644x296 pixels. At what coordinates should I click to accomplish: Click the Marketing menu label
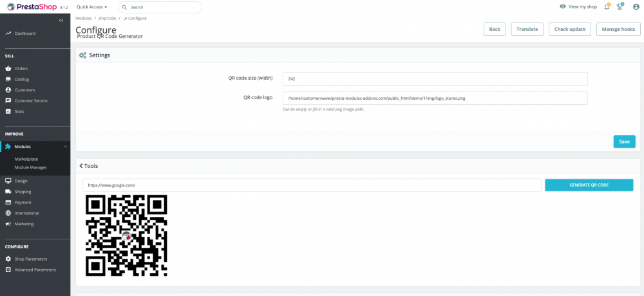pos(24,224)
